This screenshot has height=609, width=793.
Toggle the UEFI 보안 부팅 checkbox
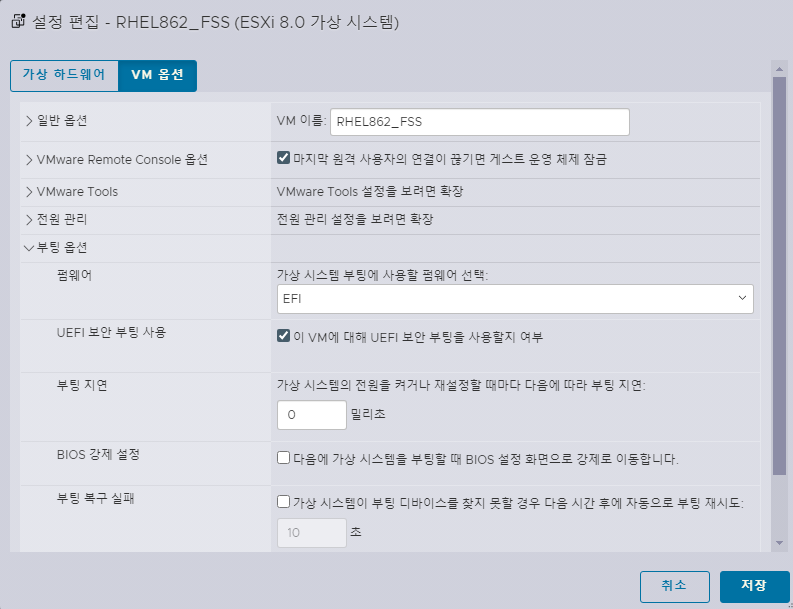283,335
